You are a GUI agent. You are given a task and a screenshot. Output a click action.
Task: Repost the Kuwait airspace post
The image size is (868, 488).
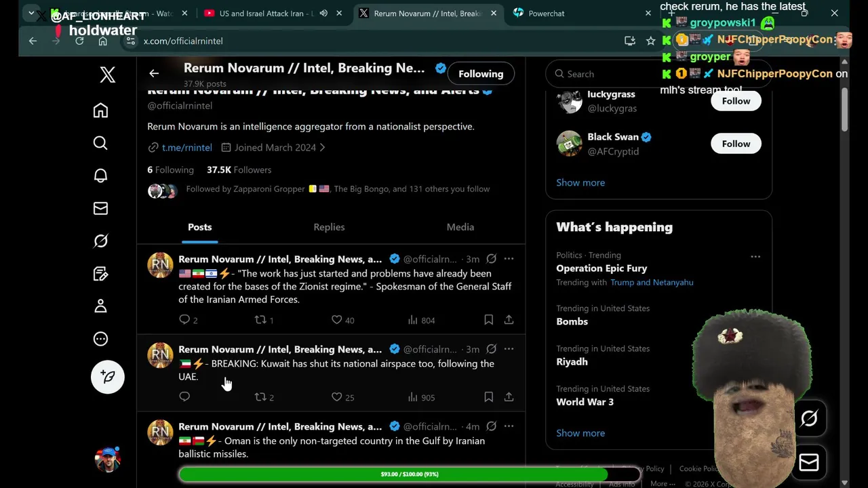pyautogui.click(x=260, y=396)
